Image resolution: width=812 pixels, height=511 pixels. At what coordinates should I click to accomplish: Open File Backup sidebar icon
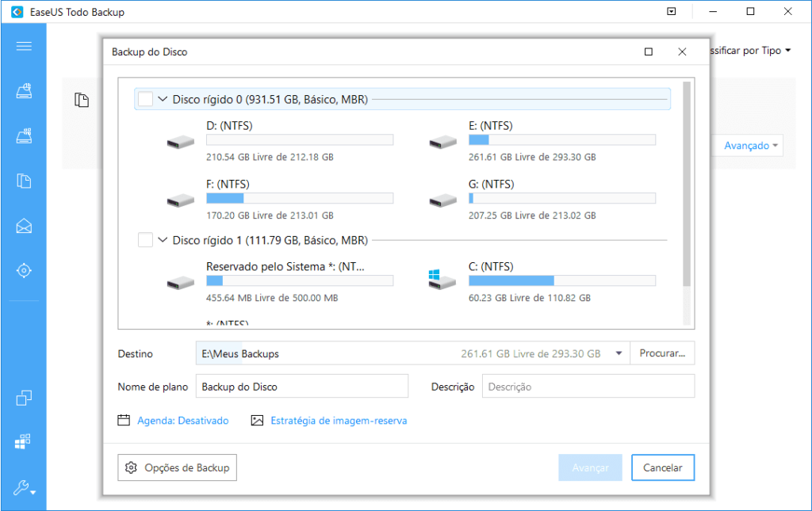24,181
